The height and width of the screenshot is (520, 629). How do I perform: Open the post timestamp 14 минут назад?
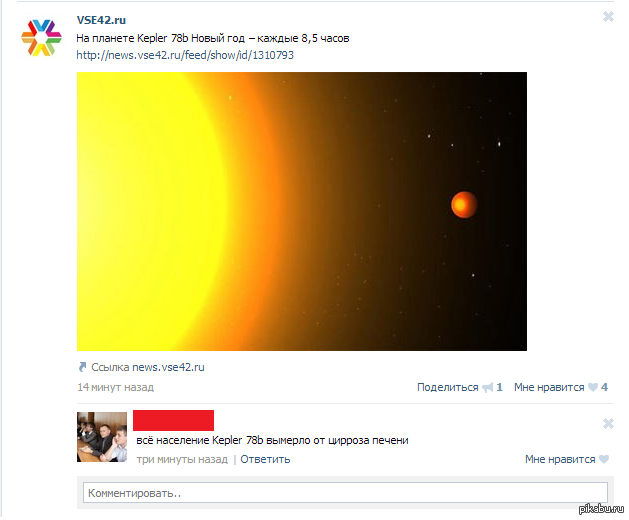pos(116,387)
